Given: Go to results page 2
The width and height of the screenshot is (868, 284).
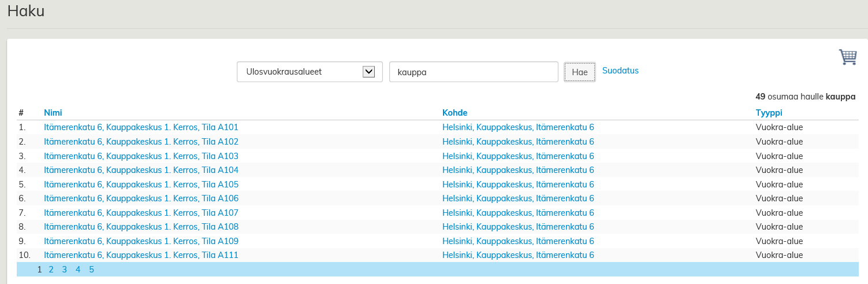Looking at the screenshot, I should click(51, 270).
